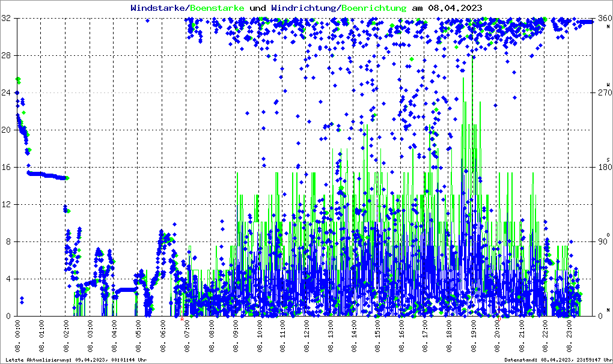Click the time label 08. 17:00

(425, 336)
